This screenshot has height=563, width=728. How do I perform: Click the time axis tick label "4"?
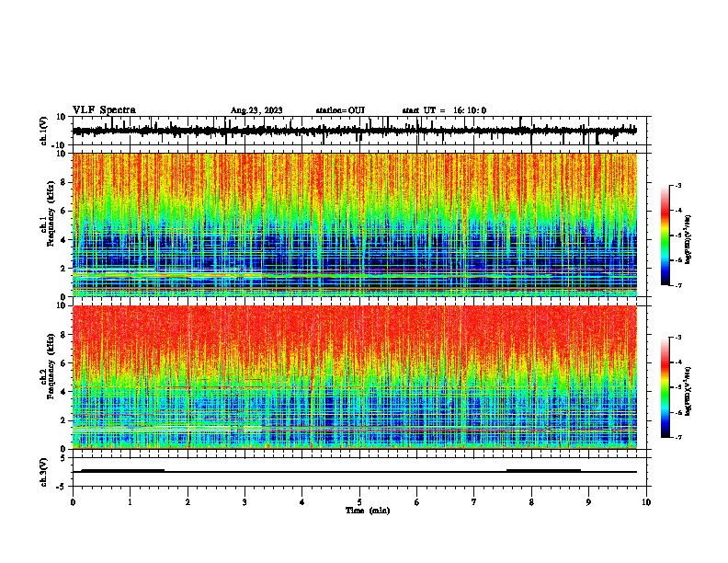point(302,502)
